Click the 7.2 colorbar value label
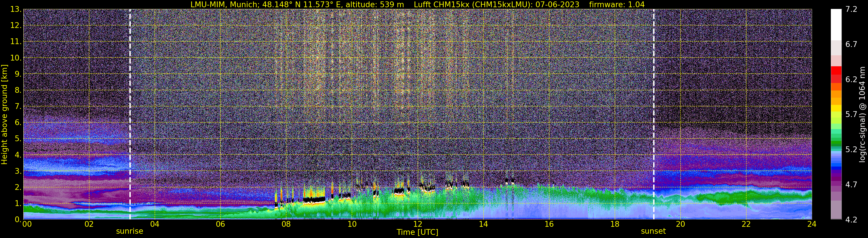The image size is (868, 238). tap(851, 10)
